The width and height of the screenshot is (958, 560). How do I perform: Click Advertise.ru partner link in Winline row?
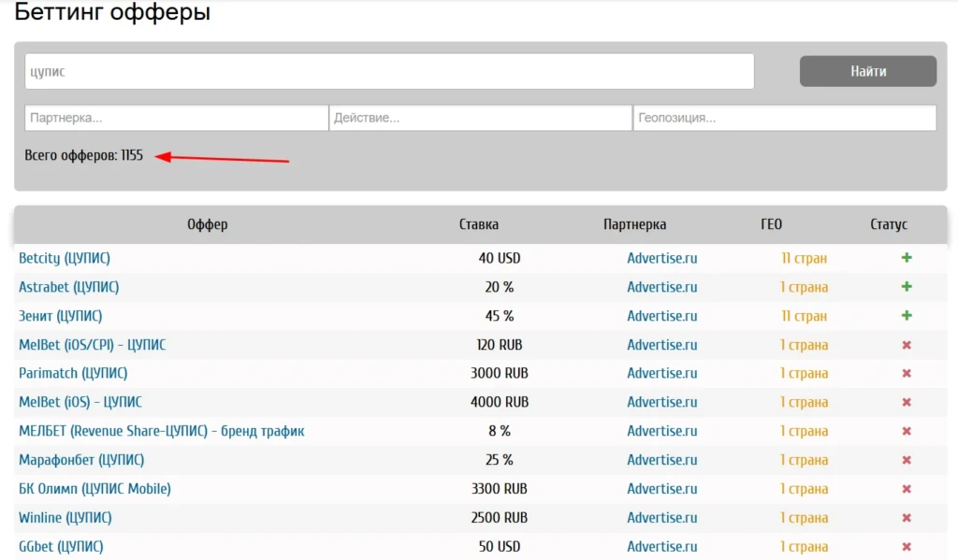[661, 518]
